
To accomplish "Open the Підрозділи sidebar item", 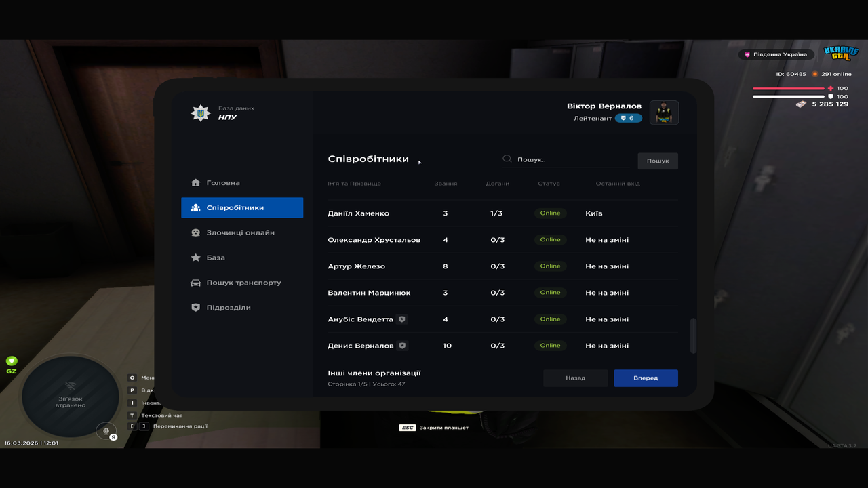I will pyautogui.click(x=242, y=308).
